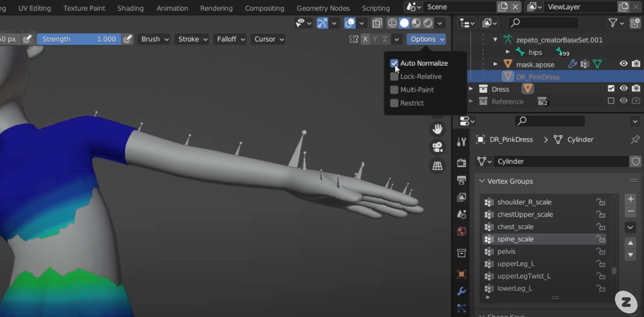644x317 pixels.
Task: Open the Object properties tab
Action: pos(461,274)
